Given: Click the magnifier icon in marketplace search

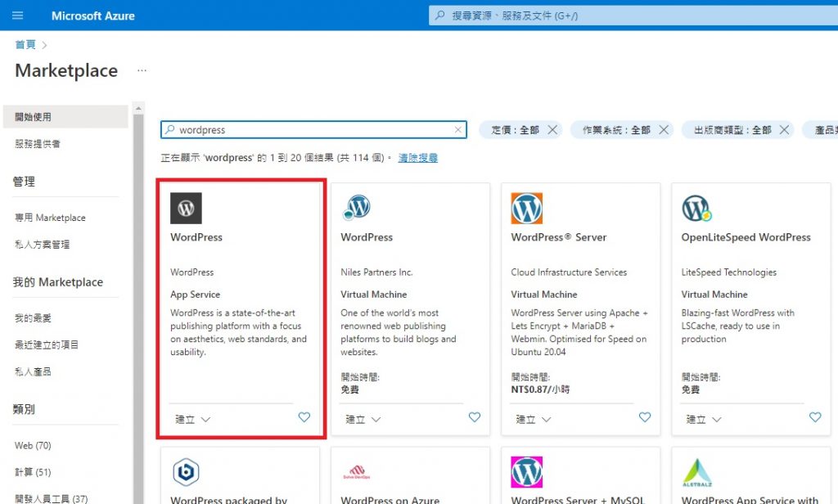Looking at the screenshot, I should click(x=170, y=130).
